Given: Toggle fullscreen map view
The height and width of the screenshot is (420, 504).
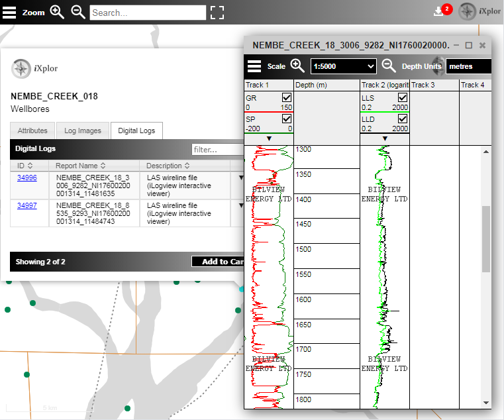Looking at the screenshot, I should pos(217,13).
